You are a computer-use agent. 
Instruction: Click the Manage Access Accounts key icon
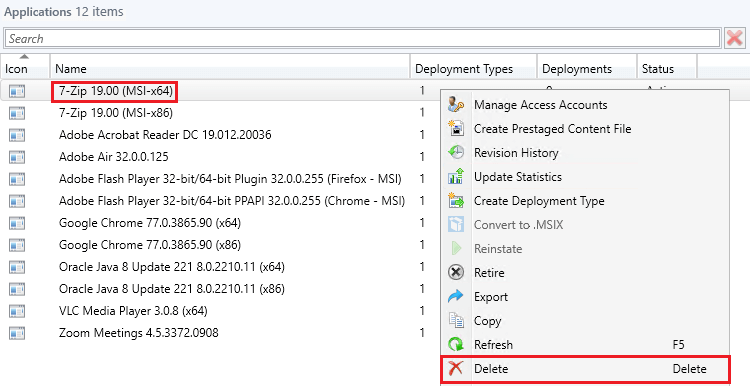pyautogui.click(x=456, y=105)
